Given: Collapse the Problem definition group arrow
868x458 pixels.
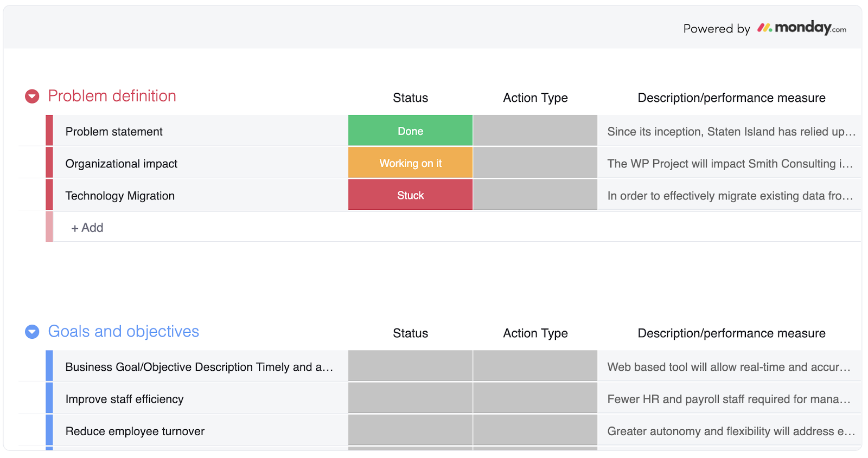Looking at the screenshot, I should pyautogui.click(x=32, y=96).
